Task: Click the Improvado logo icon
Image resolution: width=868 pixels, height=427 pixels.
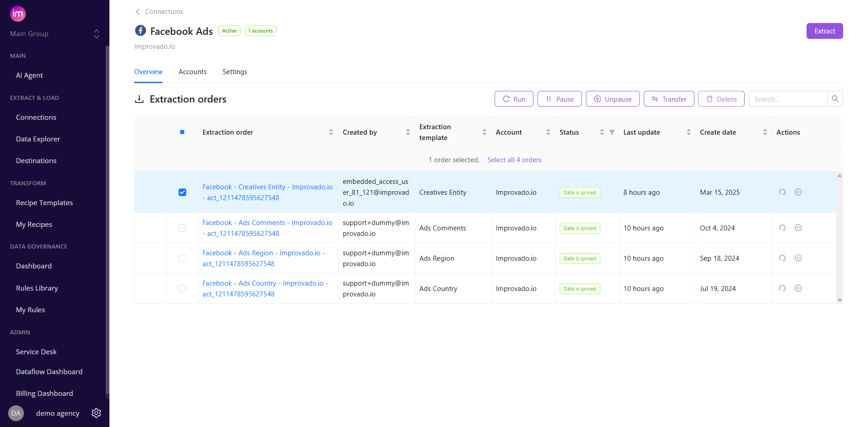Action: coord(18,14)
